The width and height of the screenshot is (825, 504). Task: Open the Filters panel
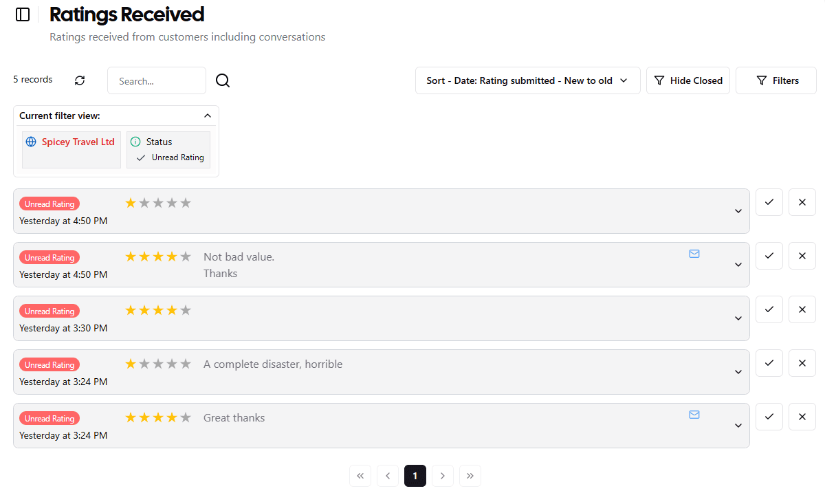tap(776, 80)
